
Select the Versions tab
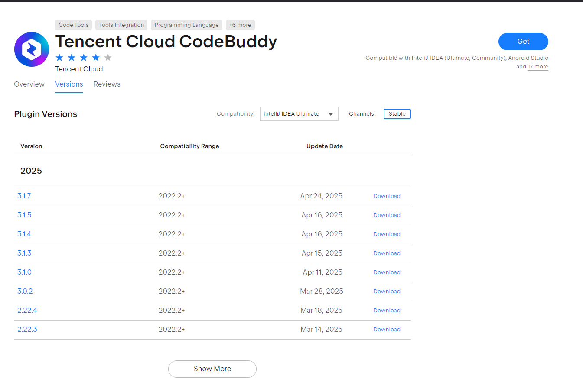69,84
